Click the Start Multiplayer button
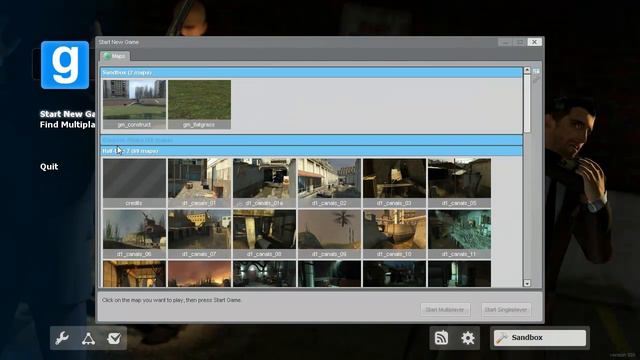The image size is (640, 360). point(445,310)
